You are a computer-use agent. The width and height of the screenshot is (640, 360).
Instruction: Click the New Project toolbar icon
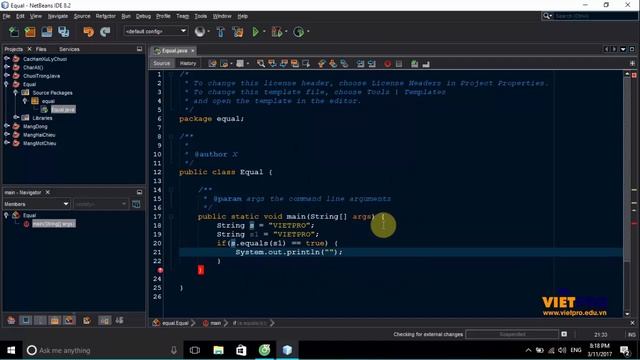tap(30, 32)
